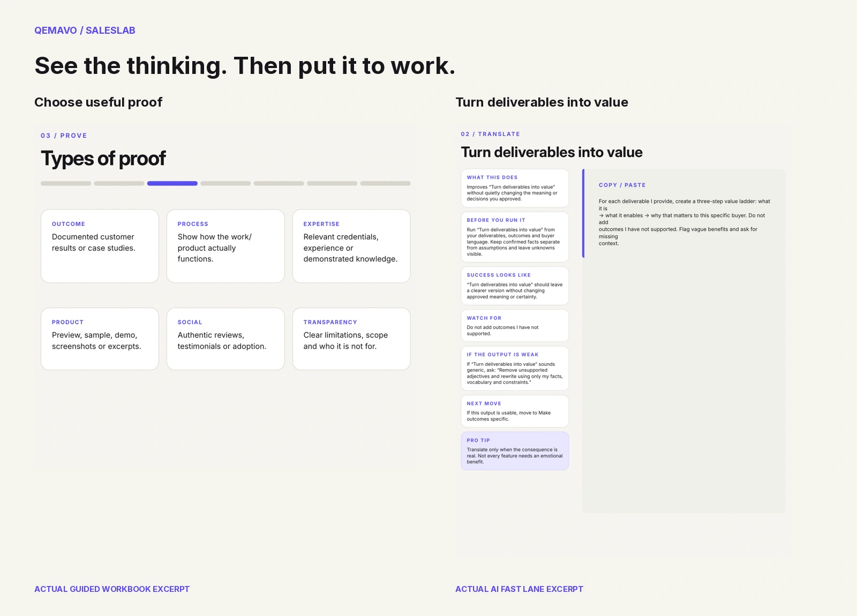
Task: Click "Clear limitations, scope and who" text
Action: coord(345,341)
